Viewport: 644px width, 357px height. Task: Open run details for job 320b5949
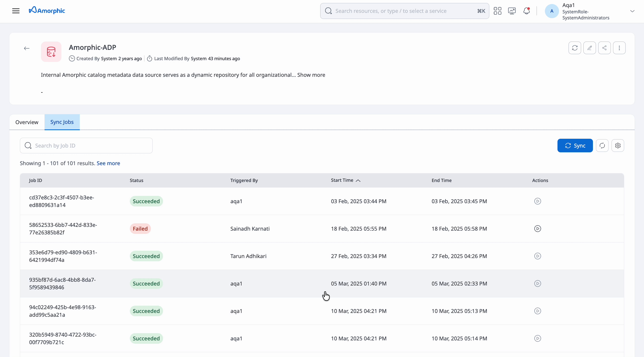[x=538, y=338]
